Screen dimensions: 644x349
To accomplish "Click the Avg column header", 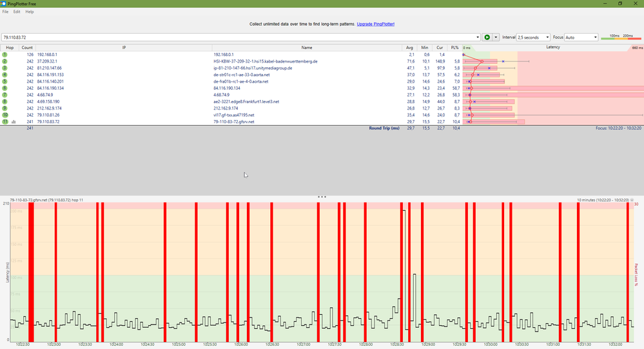I will pyautogui.click(x=409, y=48).
